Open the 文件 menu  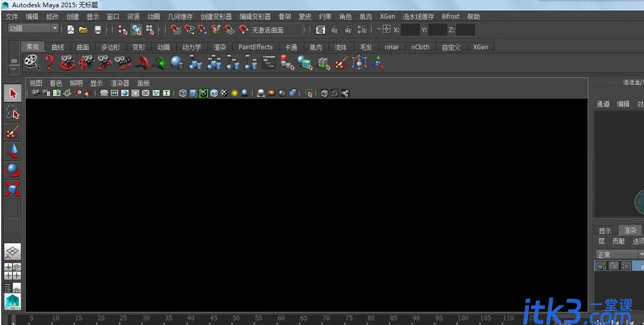[x=11, y=17]
